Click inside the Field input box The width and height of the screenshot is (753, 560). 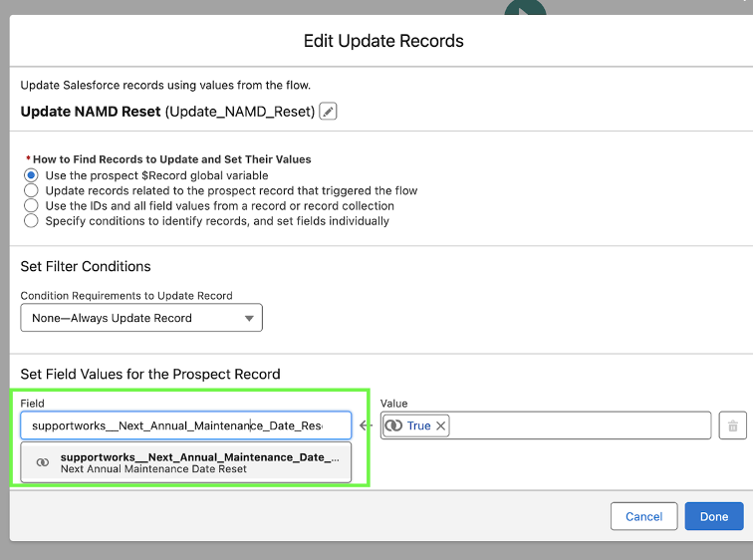pos(186,425)
